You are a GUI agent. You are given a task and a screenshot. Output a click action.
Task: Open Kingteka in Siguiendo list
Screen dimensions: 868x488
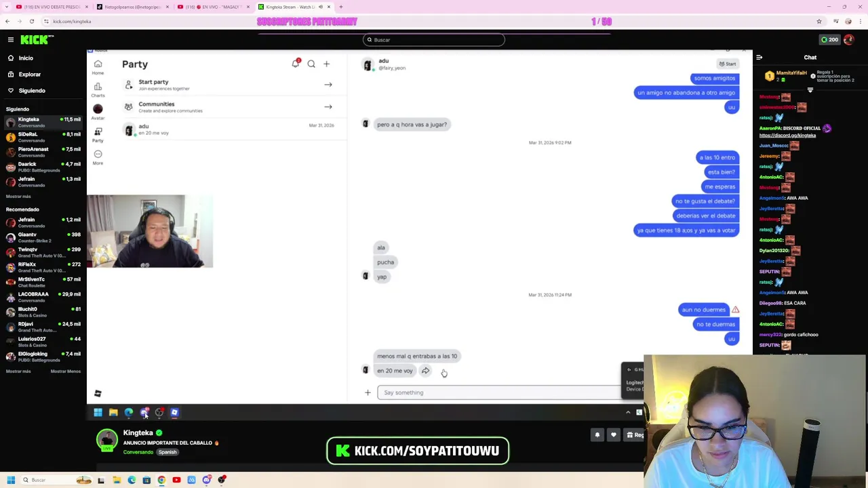coord(43,122)
